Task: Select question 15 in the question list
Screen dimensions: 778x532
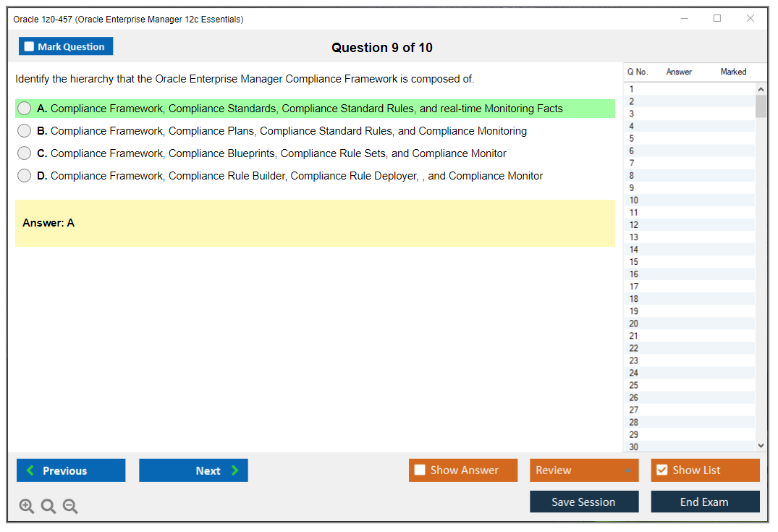Action: coord(688,261)
